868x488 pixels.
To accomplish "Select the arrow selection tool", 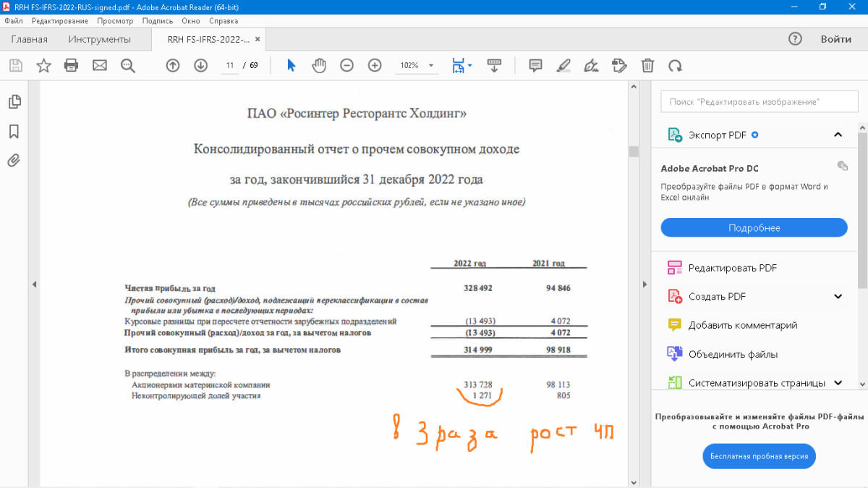I will tap(292, 66).
